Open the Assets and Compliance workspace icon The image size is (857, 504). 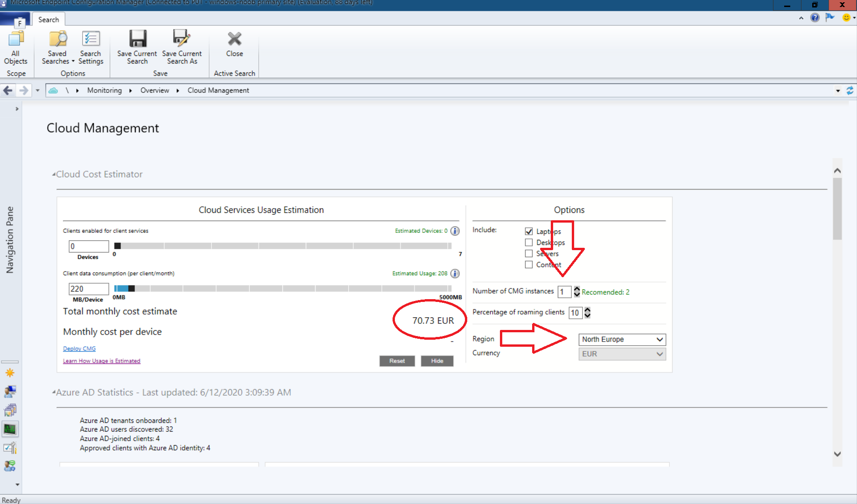click(x=10, y=392)
